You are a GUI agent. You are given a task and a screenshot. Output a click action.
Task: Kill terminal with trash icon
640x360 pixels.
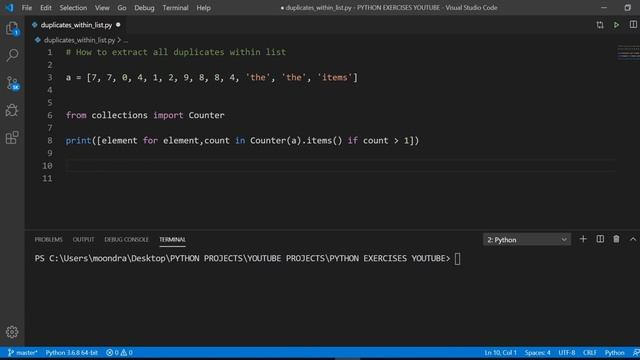pyautogui.click(x=616, y=239)
